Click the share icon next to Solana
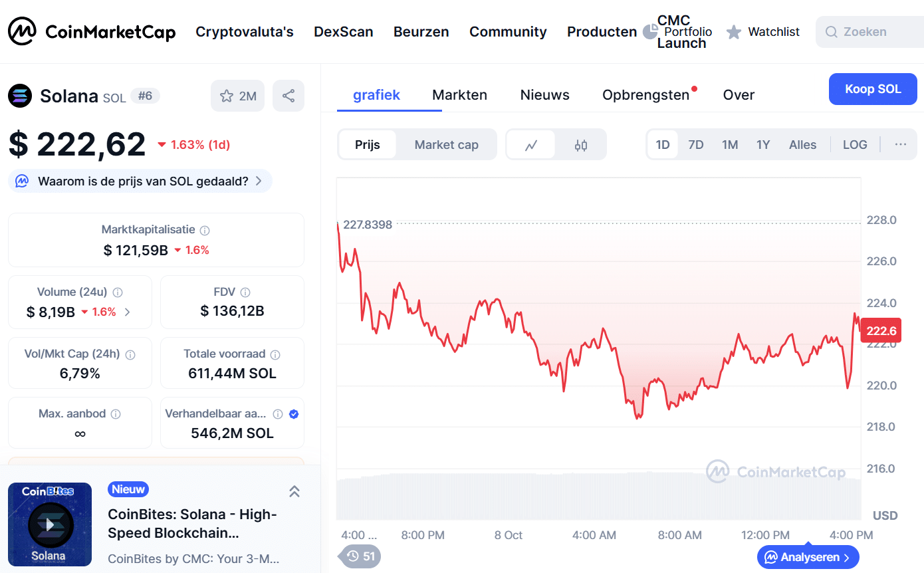The width and height of the screenshot is (924, 573). pyautogui.click(x=289, y=96)
